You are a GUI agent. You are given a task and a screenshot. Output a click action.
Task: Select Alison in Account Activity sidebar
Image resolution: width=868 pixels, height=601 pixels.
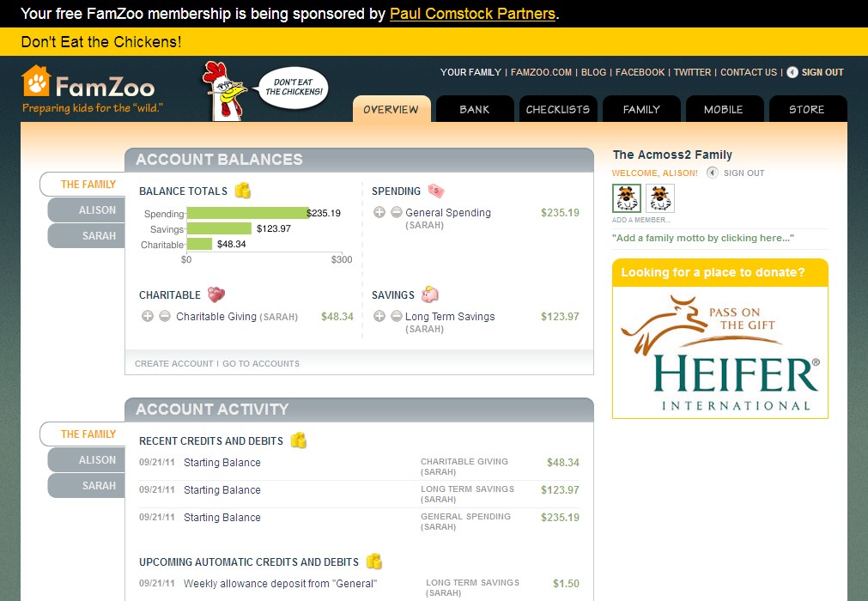click(87, 460)
